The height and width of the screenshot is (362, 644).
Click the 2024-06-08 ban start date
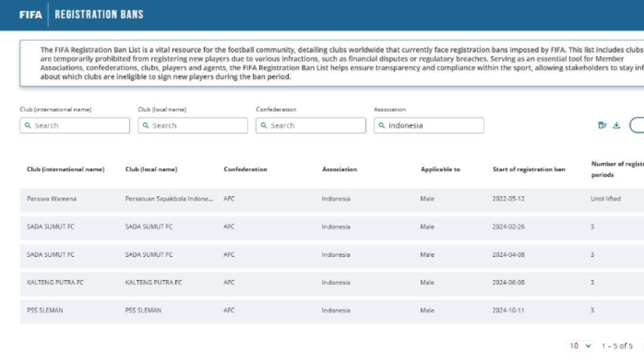tap(508, 283)
